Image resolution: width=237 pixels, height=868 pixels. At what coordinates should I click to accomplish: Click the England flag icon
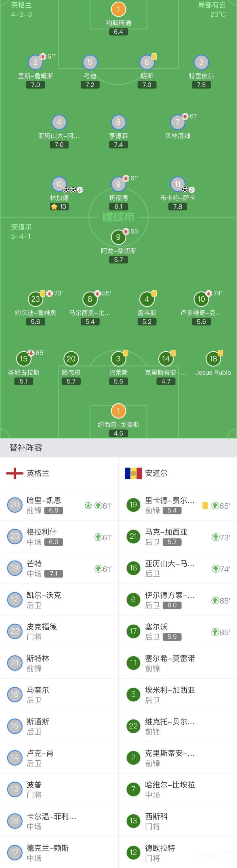point(14,473)
